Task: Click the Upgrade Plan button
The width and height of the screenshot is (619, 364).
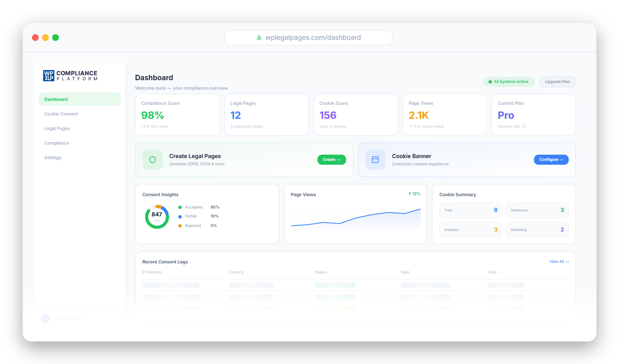Action: pyautogui.click(x=557, y=82)
